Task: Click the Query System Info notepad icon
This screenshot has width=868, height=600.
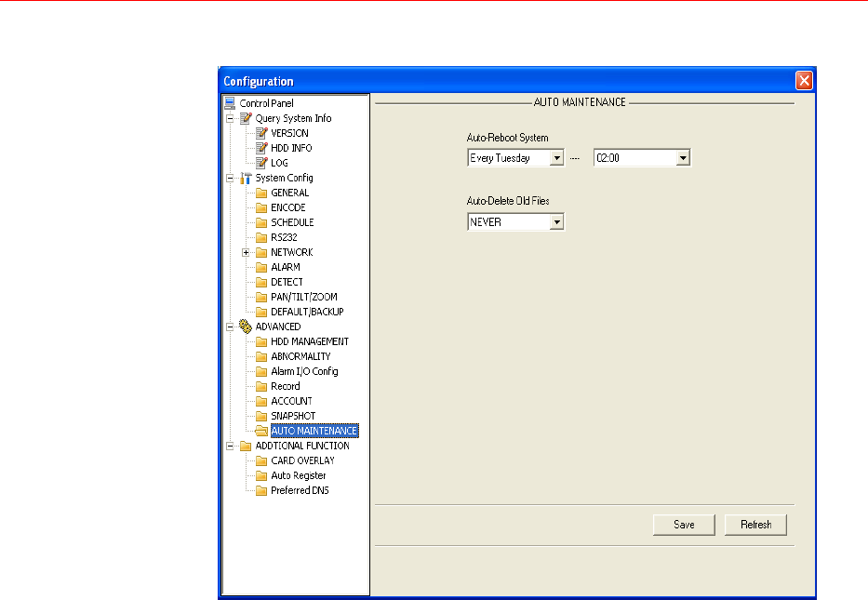Action: 246,118
